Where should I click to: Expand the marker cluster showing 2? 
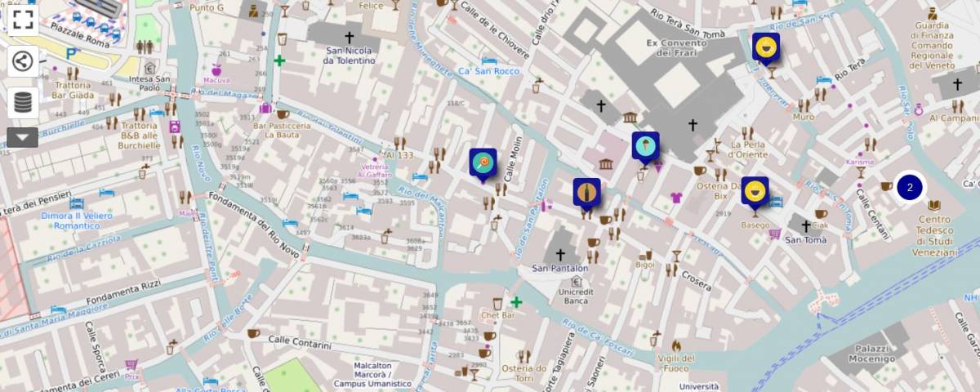909,188
